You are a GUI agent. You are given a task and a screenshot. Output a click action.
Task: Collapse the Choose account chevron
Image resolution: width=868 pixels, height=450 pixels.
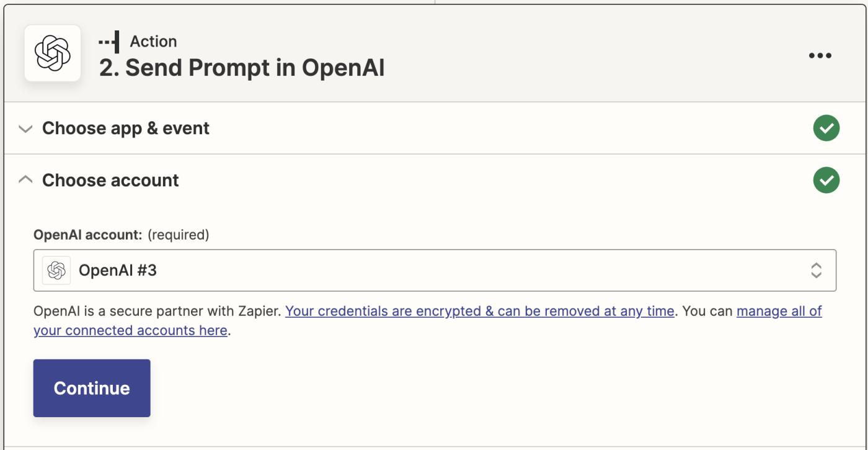[x=25, y=180]
